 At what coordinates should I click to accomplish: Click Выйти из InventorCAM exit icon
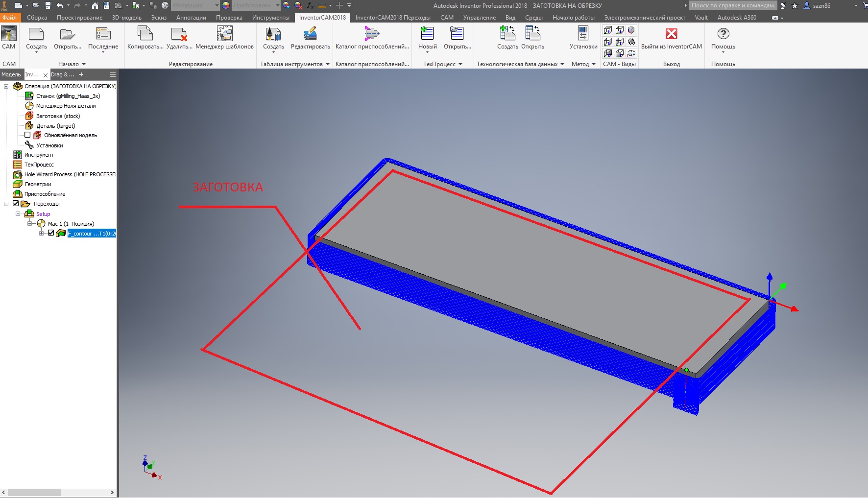(671, 34)
